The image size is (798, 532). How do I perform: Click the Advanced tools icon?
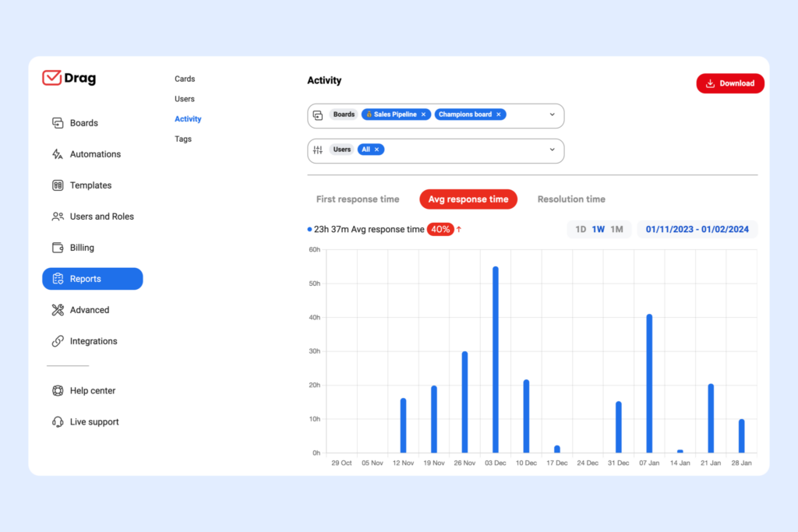click(x=58, y=310)
